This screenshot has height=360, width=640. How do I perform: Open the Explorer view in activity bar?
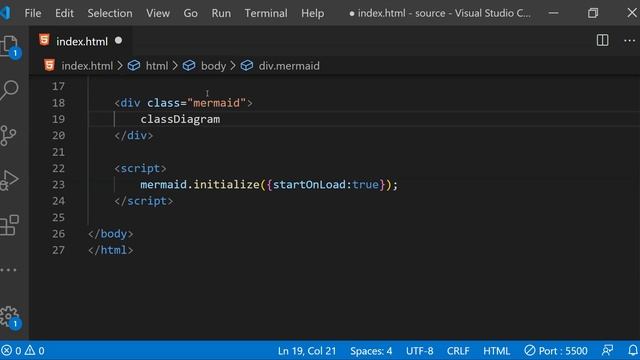pos(10,47)
